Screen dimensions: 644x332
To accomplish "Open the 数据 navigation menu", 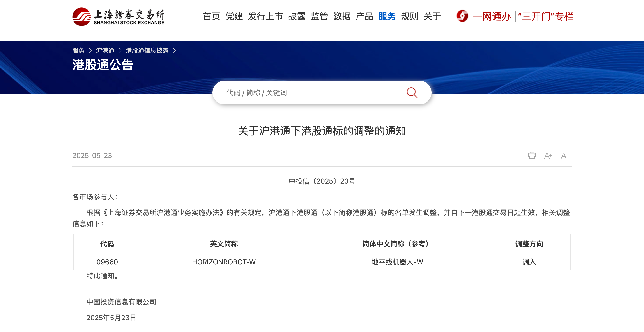I will pyautogui.click(x=342, y=16).
